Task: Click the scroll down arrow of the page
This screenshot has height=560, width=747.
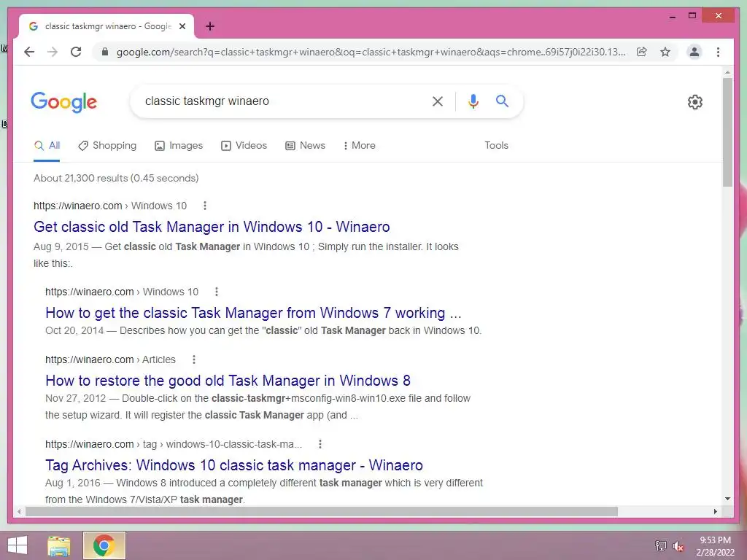Action: click(727, 499)
